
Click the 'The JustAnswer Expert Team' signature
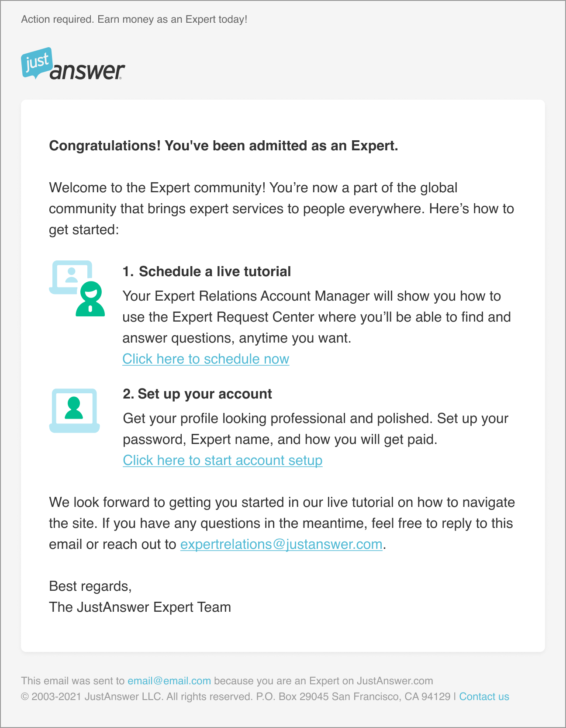click(x=140, y=607)
